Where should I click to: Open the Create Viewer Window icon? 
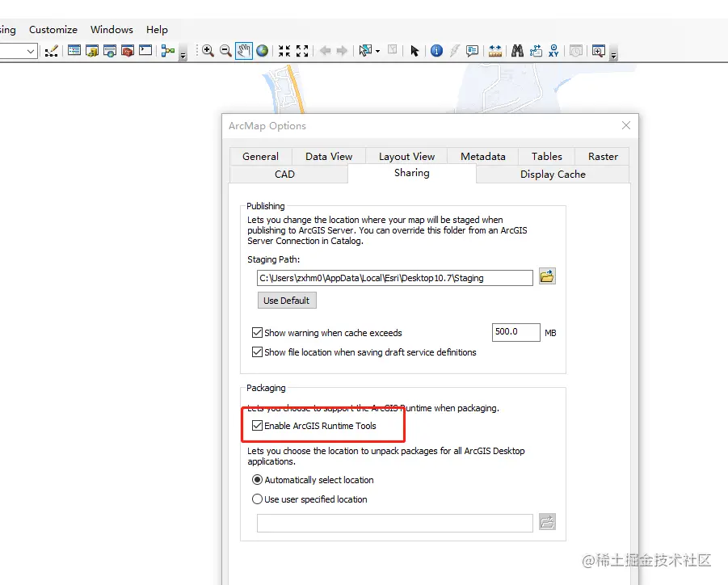(599, 51)
